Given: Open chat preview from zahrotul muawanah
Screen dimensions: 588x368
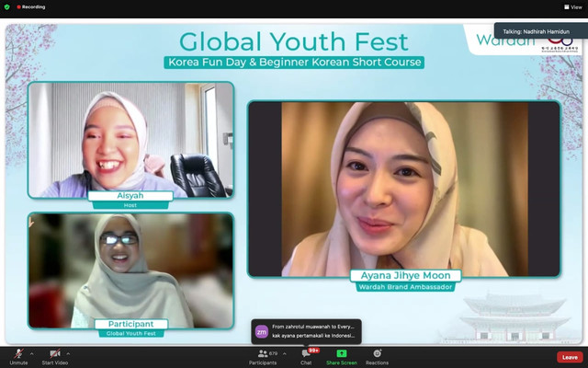Looking at the screenshot, I should pos(306,331).
